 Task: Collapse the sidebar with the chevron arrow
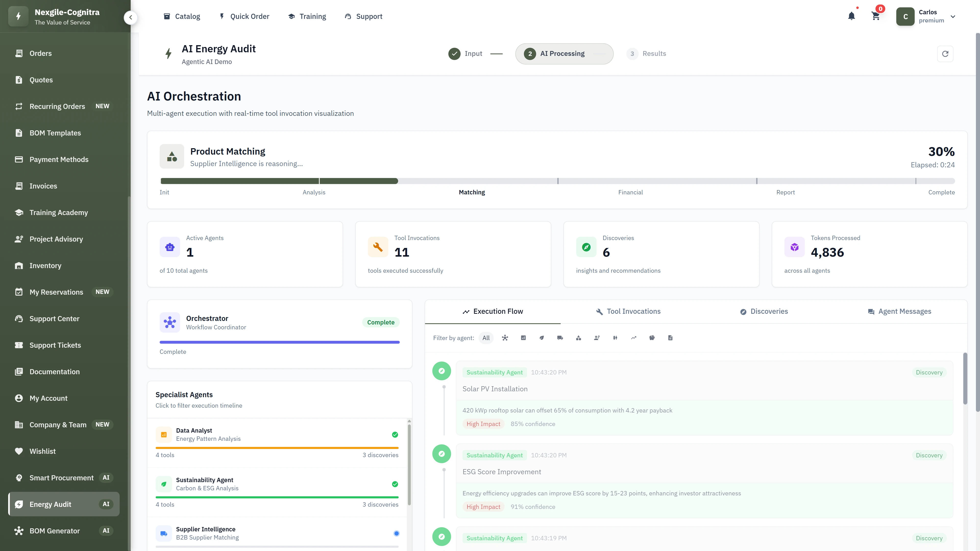tap(130, 18)
